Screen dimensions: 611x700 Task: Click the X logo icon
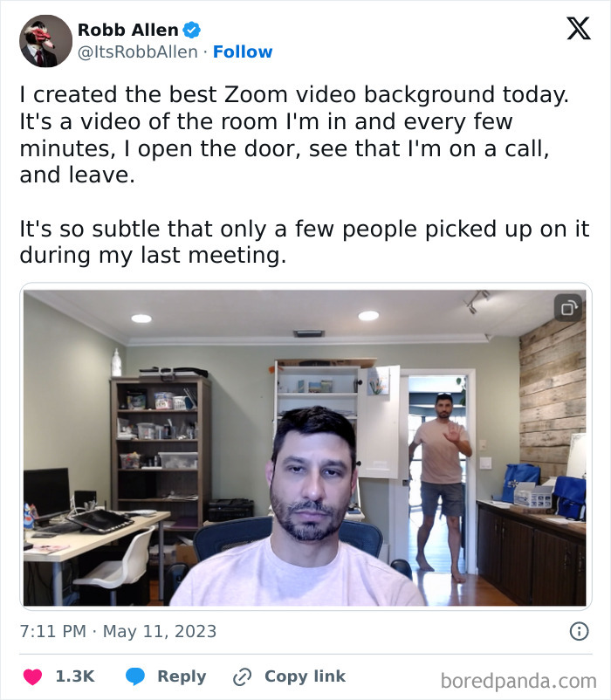579,29
